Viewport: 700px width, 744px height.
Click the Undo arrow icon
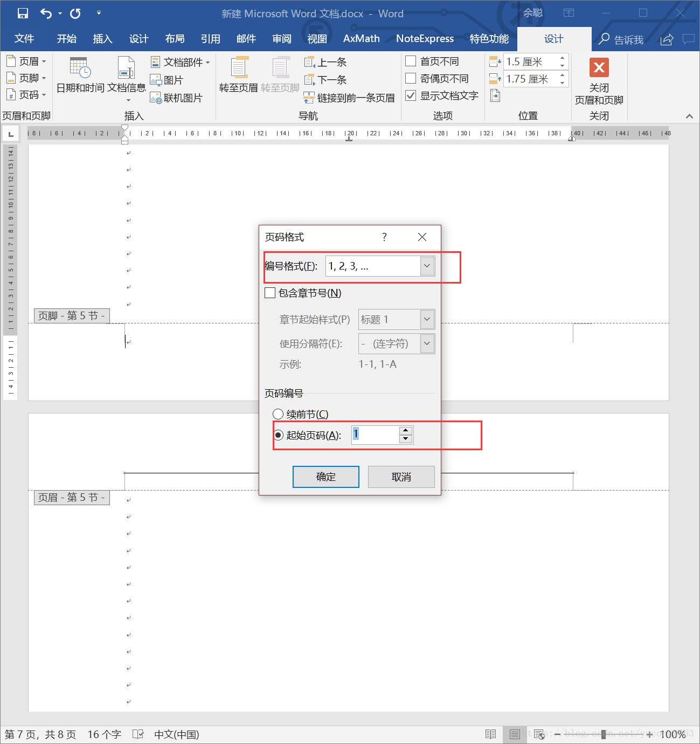(46, 13)
